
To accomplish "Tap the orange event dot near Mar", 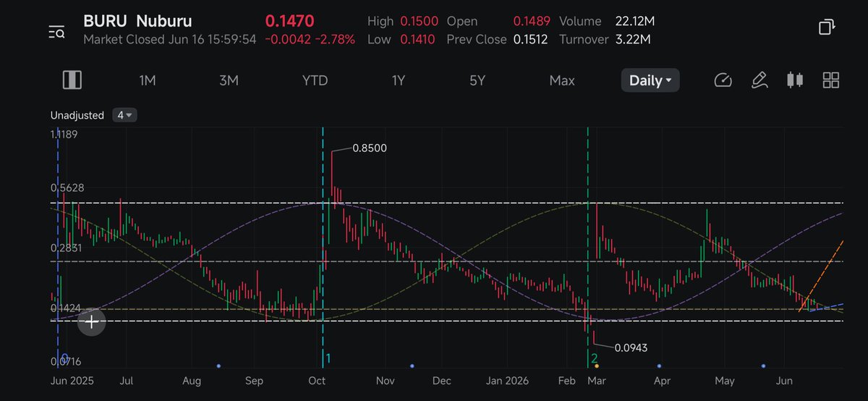I will coord(596,366).
